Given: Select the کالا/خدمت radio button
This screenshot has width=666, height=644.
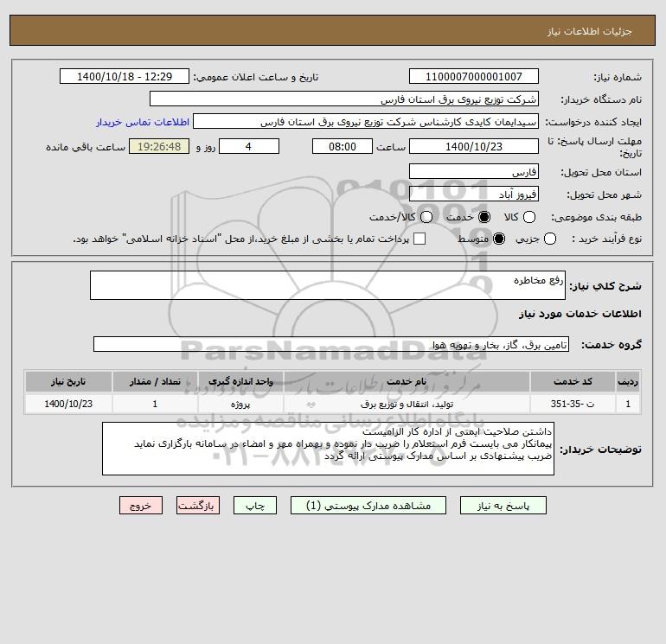Looking at the screenshot, I should pos(426,217).
